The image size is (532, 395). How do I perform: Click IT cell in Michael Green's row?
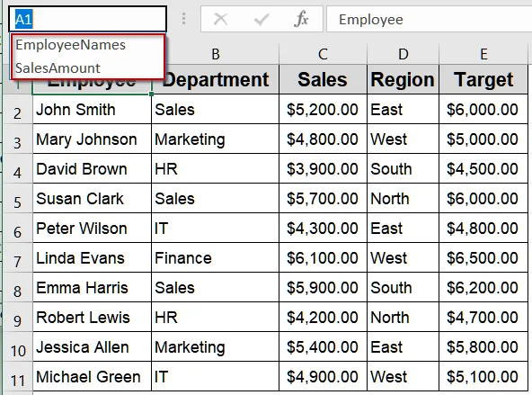point(216,377)
